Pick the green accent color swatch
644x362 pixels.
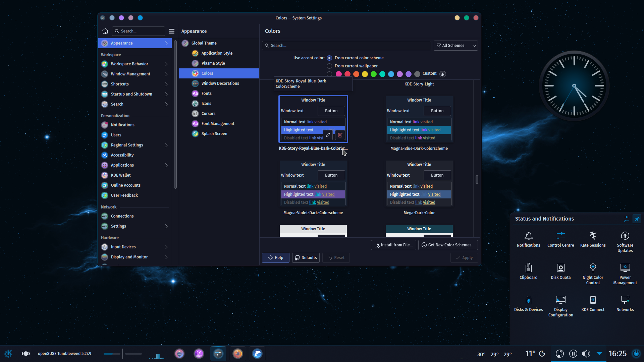[374, 74]
